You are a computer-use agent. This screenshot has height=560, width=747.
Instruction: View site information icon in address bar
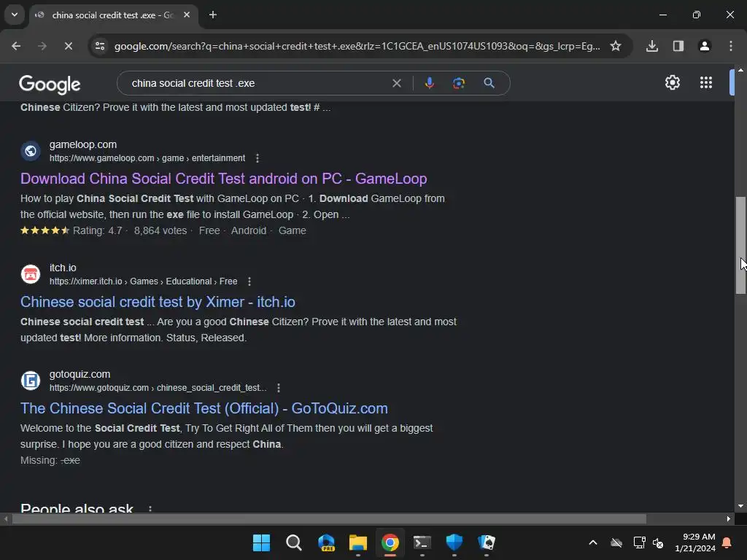point(100,46)
